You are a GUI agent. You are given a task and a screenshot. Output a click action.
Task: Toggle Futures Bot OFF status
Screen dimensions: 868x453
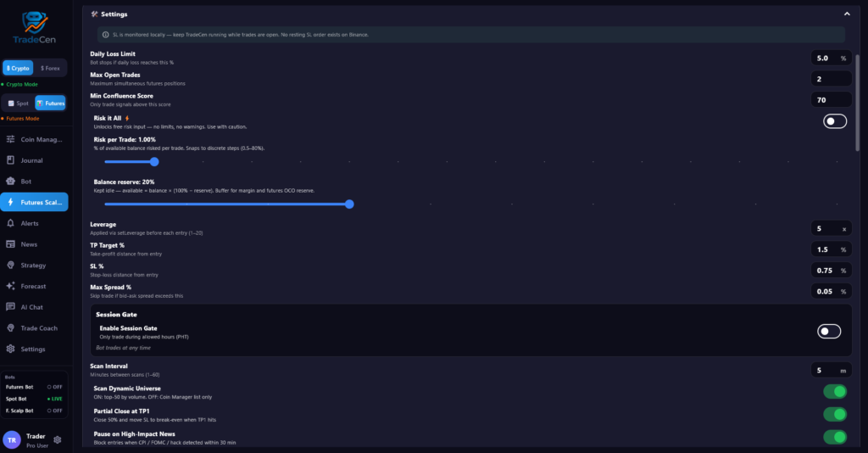click(54, 387)
